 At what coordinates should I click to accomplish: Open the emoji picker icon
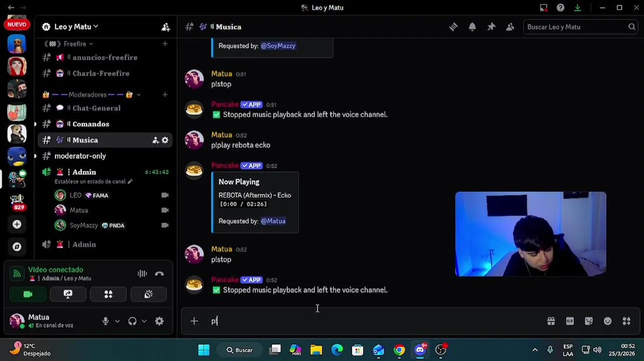coord(608,321)
